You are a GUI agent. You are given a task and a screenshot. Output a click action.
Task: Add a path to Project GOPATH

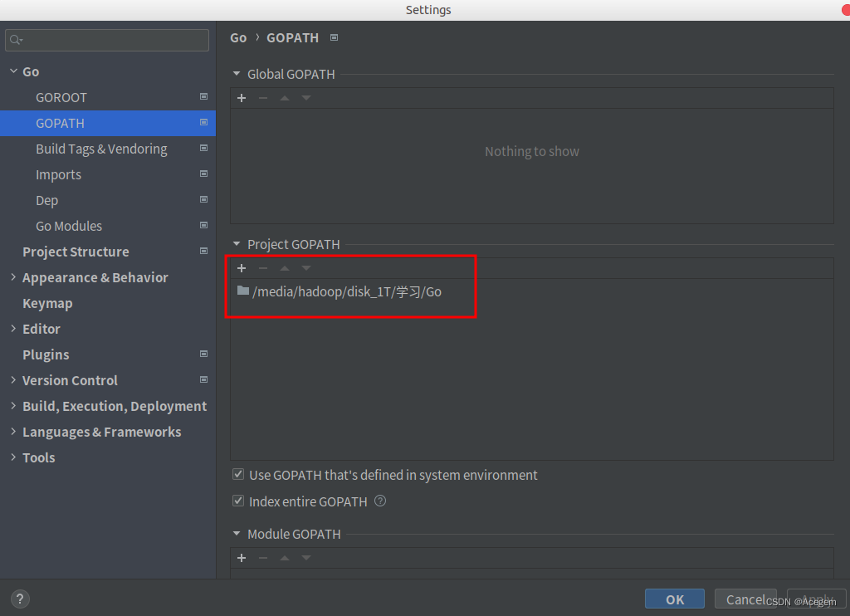pos(242,268)
